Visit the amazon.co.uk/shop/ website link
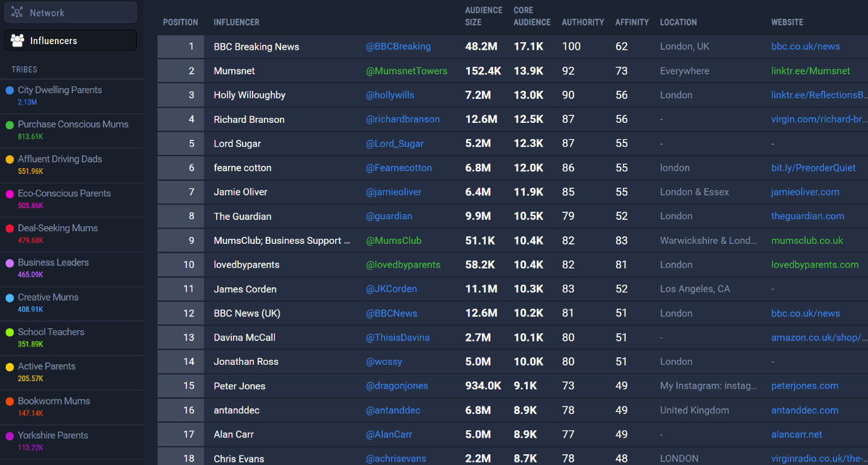Screen dimensions: 868x465 [819, 338]
